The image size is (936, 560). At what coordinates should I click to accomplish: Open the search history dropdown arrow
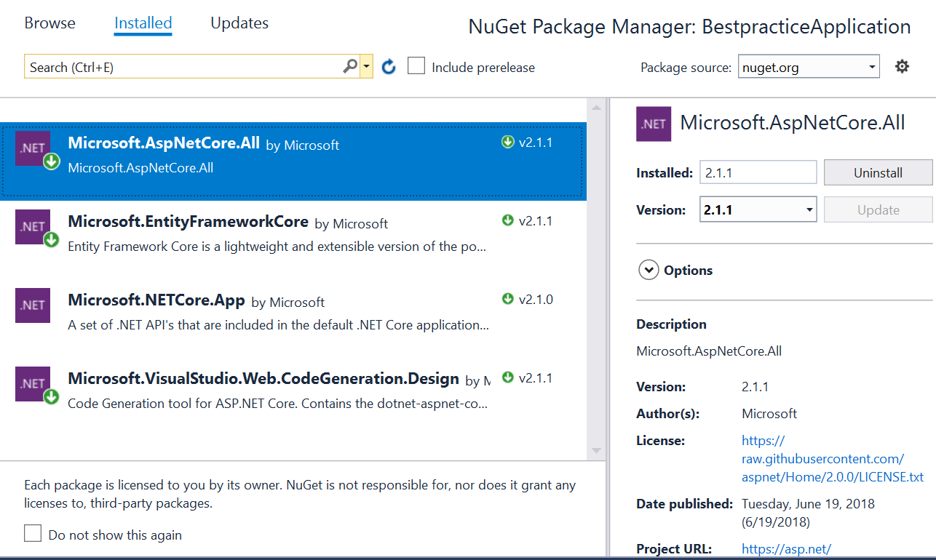pyautogui.click(x=366, y=67)
